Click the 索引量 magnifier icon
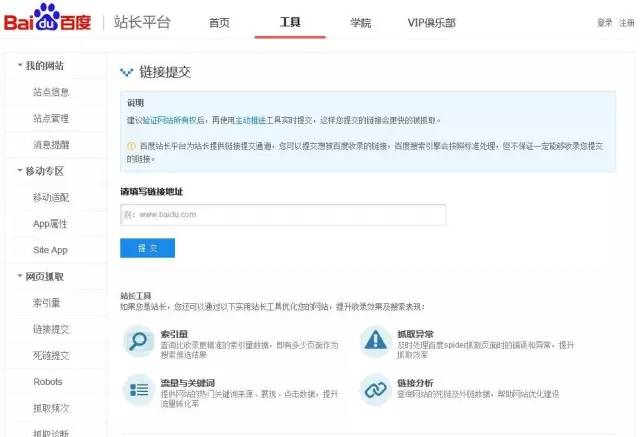The image size is (640, 437). click(x=138, y=341)
